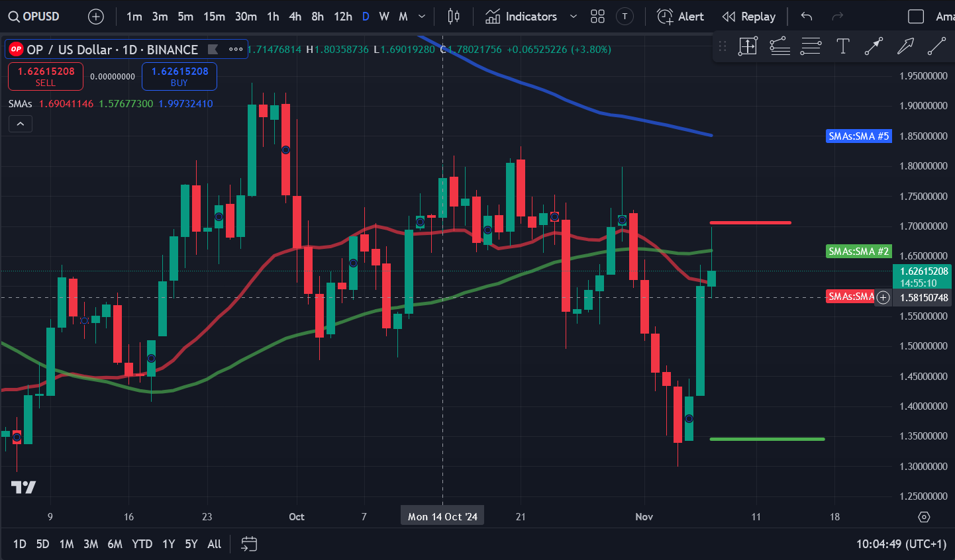Expand favorite indicators dropdown arrow
The height and width of the screenshot is (560, 955).
coord(574,17)
